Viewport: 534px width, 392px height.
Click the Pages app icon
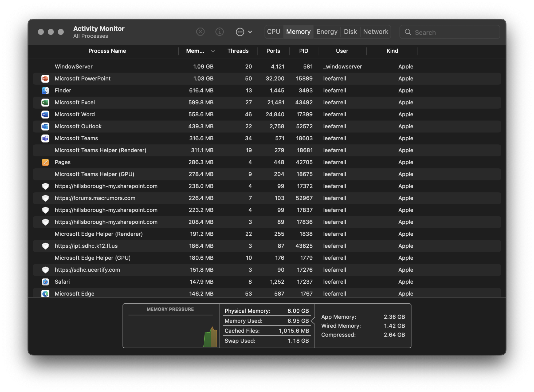(x=45, y=162)
